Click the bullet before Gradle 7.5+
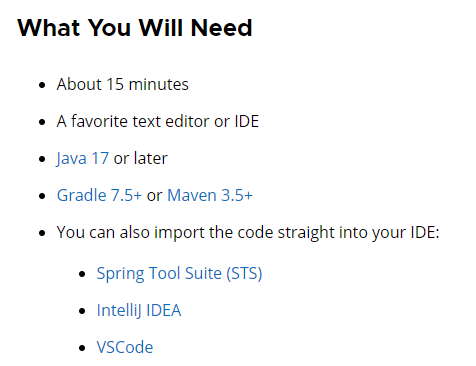Viewport: 476px width, 366px height. tap(42, 196)
